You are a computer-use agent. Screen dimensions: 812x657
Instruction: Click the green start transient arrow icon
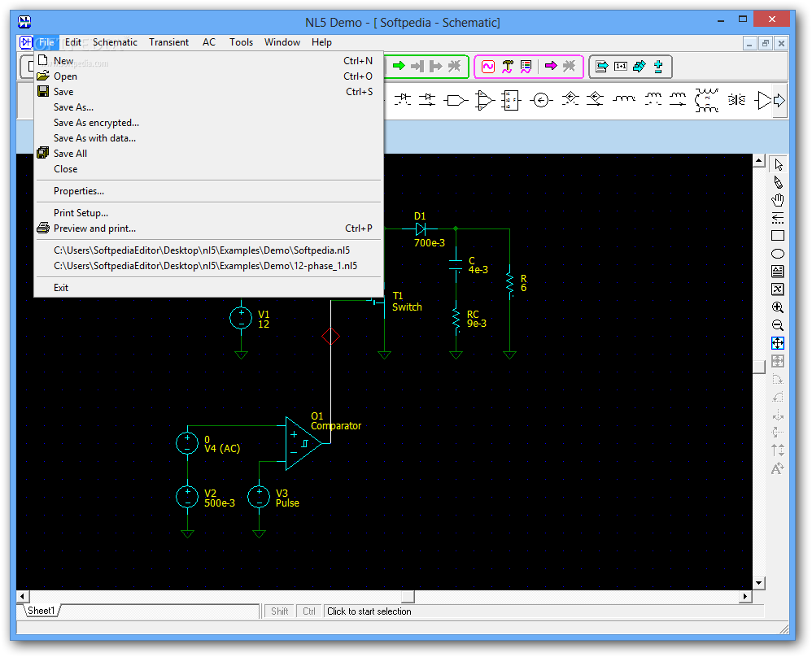tap(399, 66)
